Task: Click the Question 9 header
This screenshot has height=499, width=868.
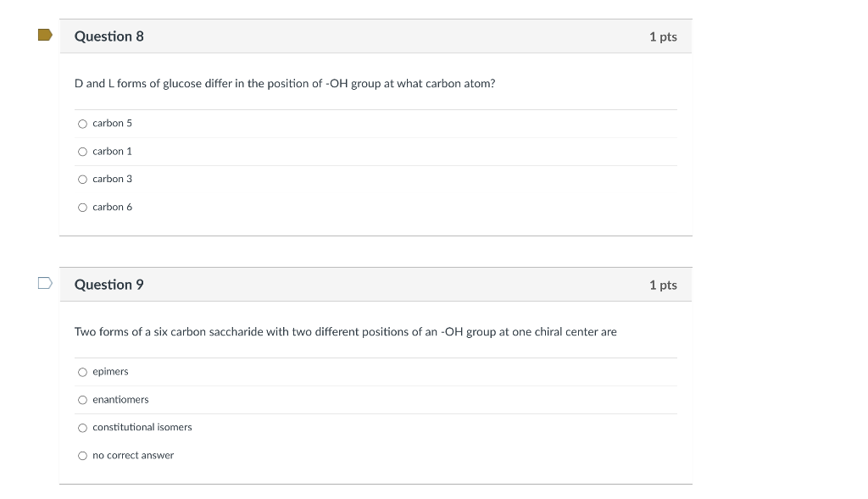Action: point(109,284)
